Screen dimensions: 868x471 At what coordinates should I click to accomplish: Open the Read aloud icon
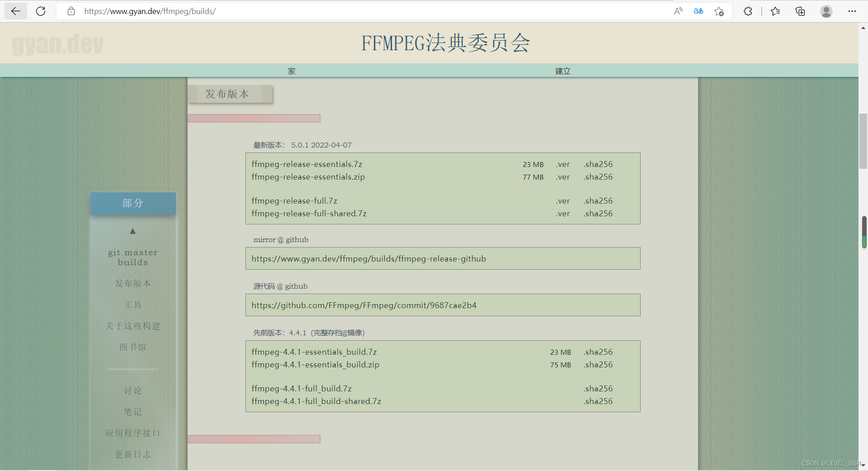(x=678, y=11)
